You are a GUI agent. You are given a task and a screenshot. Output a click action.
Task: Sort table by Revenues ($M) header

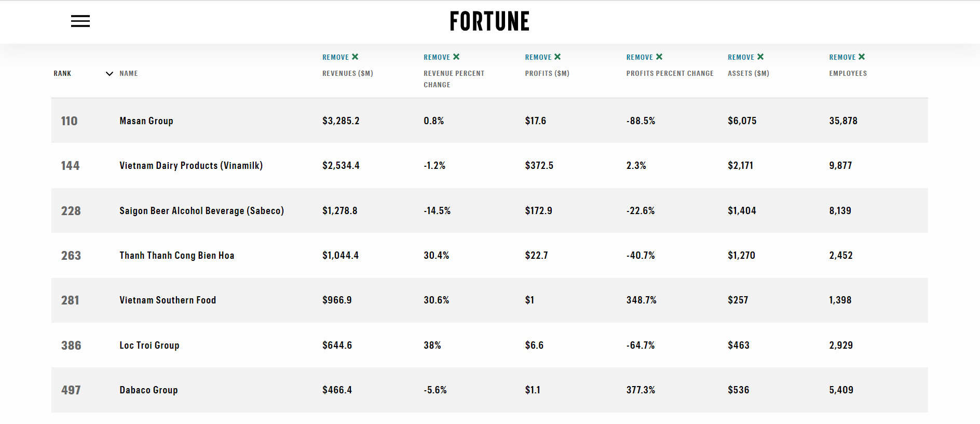pyautogui.click(x=348, y=74)
